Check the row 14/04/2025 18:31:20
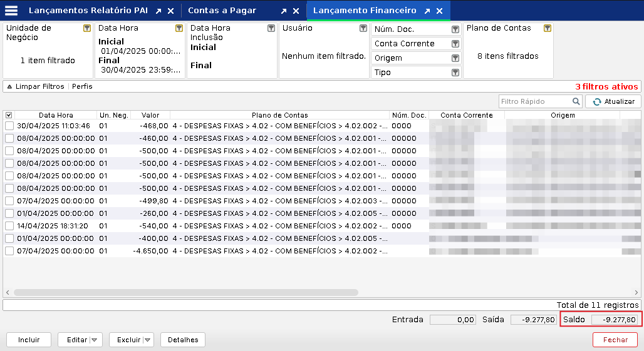Viewport: 644px width, 351px height. pos(9,226)
